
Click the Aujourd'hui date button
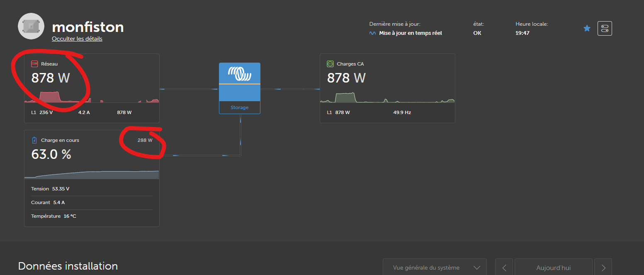pos(554,268)
